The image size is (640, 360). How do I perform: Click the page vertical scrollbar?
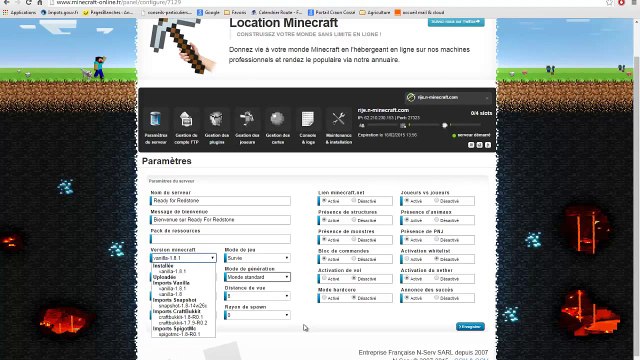tap(636, 188)
